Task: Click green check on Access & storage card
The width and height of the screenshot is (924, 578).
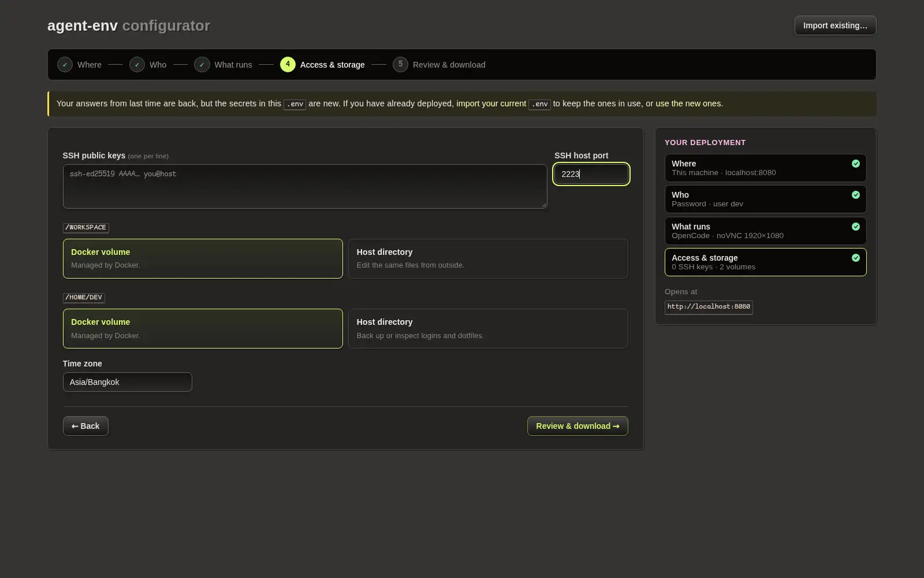Action: click(856, 258)
